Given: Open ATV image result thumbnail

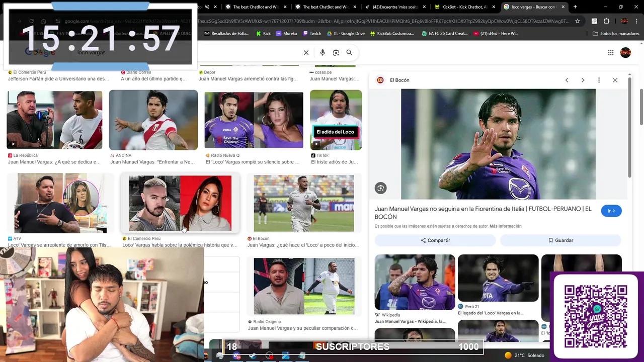Looking at the screenshot, I should pyautogui.click(x=60, y=203).
